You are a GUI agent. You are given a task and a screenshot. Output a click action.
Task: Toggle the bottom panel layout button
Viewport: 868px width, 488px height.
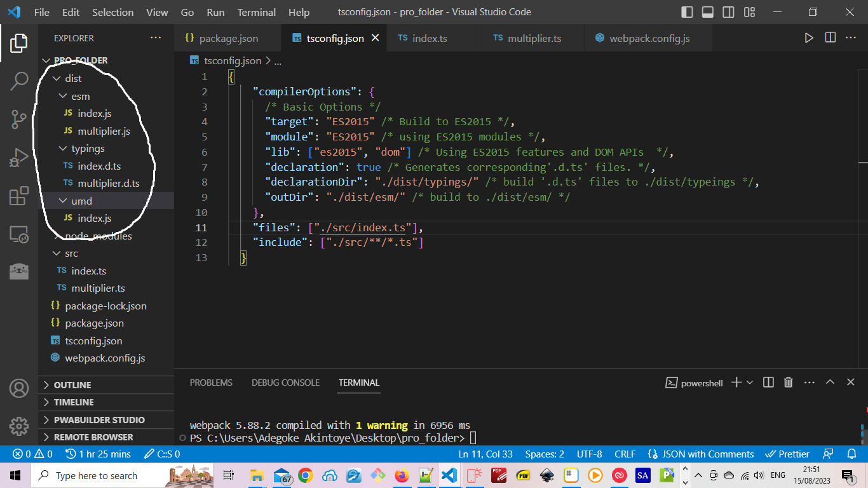click(708, 12)
